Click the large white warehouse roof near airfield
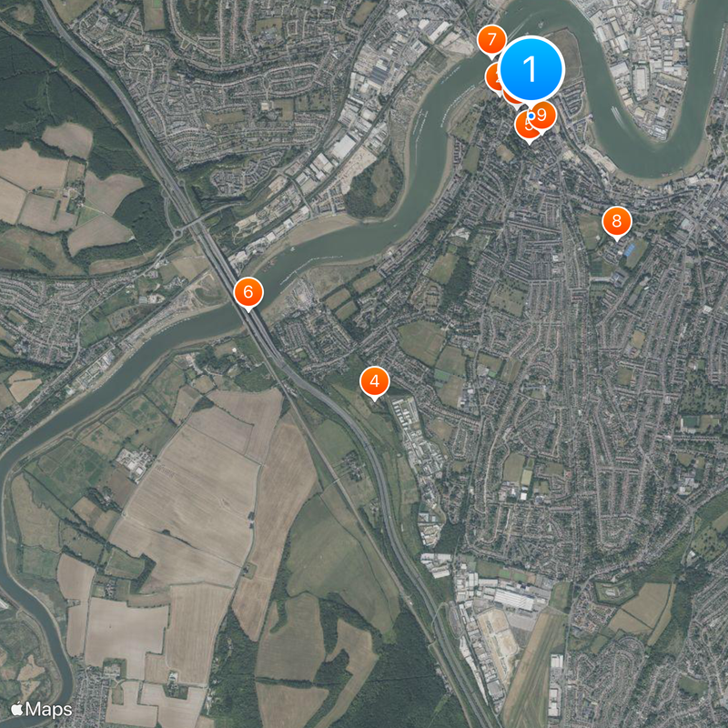 point(514,599)
